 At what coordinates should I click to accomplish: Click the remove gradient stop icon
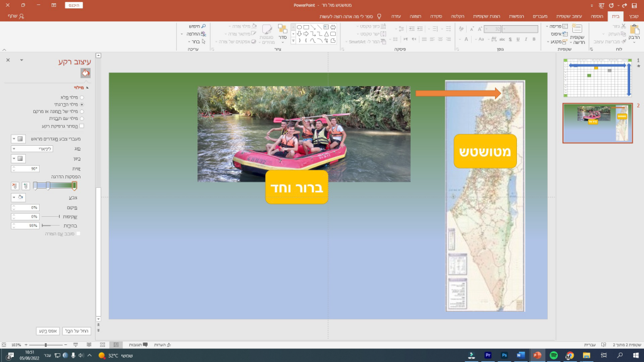[15, 186]
